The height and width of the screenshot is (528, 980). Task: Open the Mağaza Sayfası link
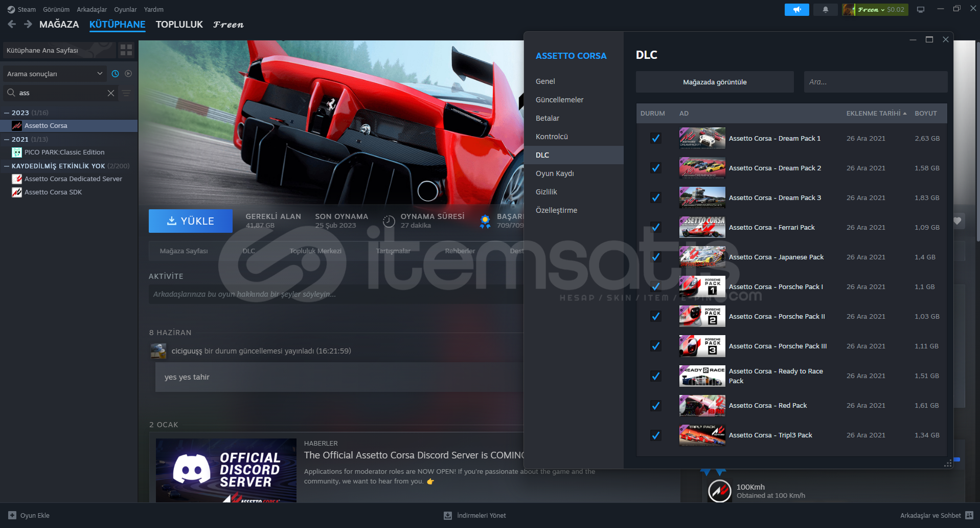(x=184, y=251)
